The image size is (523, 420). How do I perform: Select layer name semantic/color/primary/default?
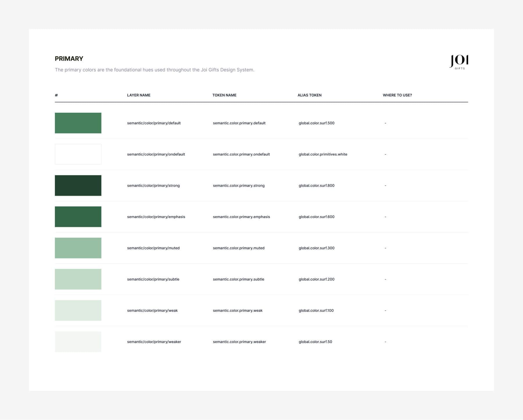click(154, 123)
